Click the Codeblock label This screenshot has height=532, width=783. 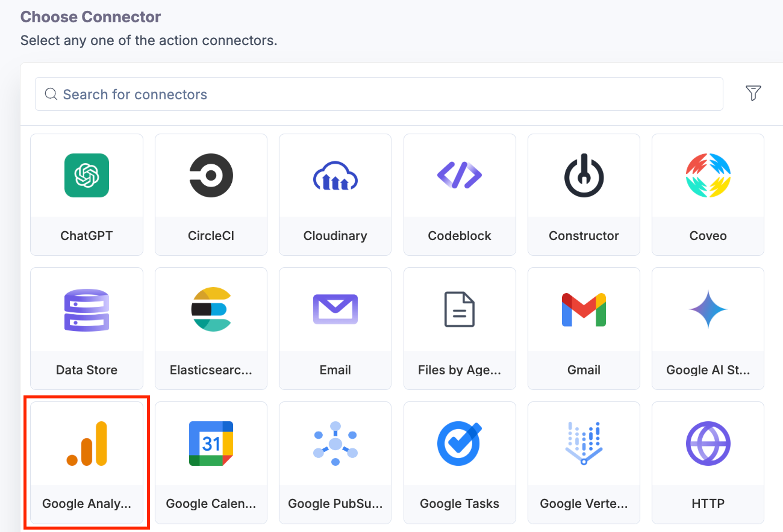click(460, 236)
